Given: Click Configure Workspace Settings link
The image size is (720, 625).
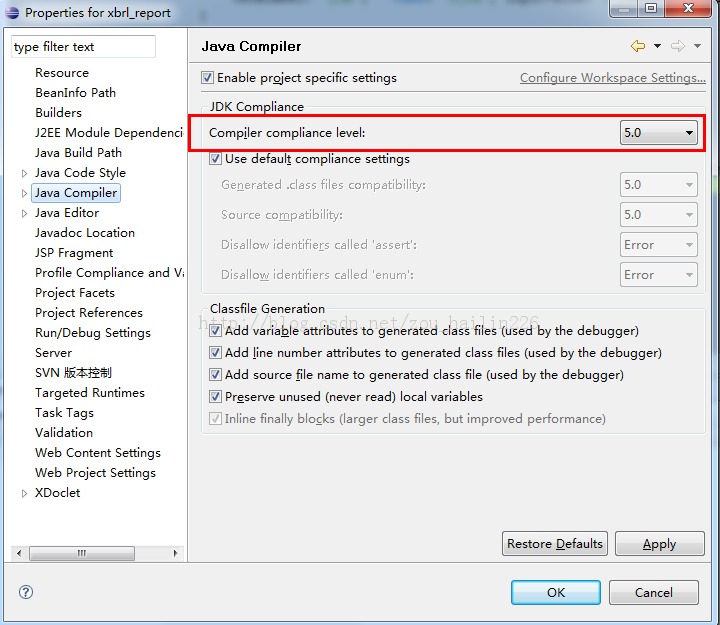Looking at the screenshot, I should pos(612,78).
